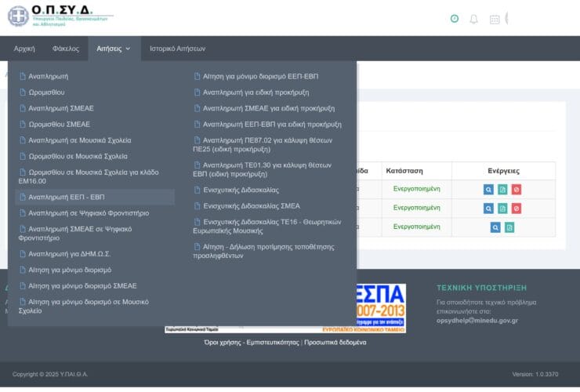Go to Ιστορικό Αιτήσεων
The image size is (580, 392).
[x=177, y=49]
